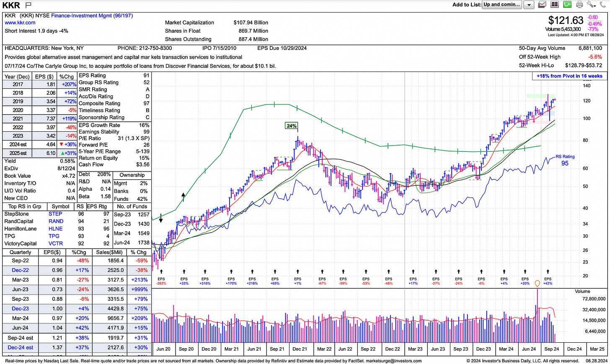Click the flag icon beside the KKR title
The image size is (610, 364).
click(28, 5)
